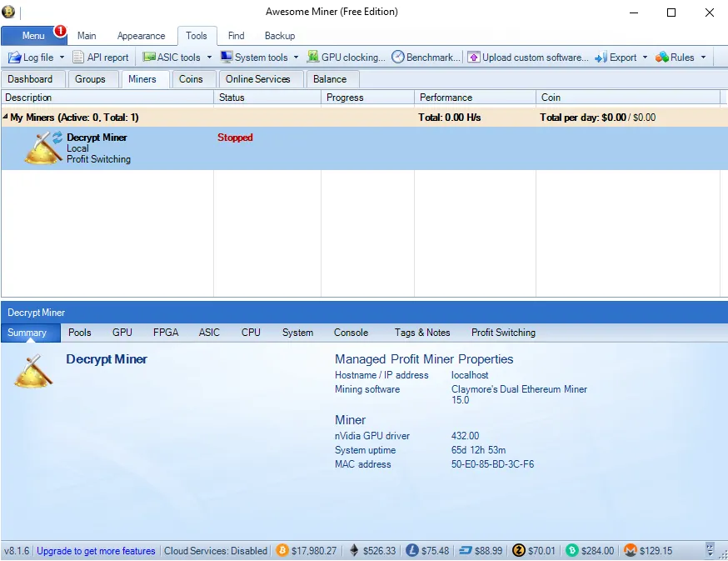Expand the Log file dropdown arrow
The image size is (728, 561).
point(62,58)
